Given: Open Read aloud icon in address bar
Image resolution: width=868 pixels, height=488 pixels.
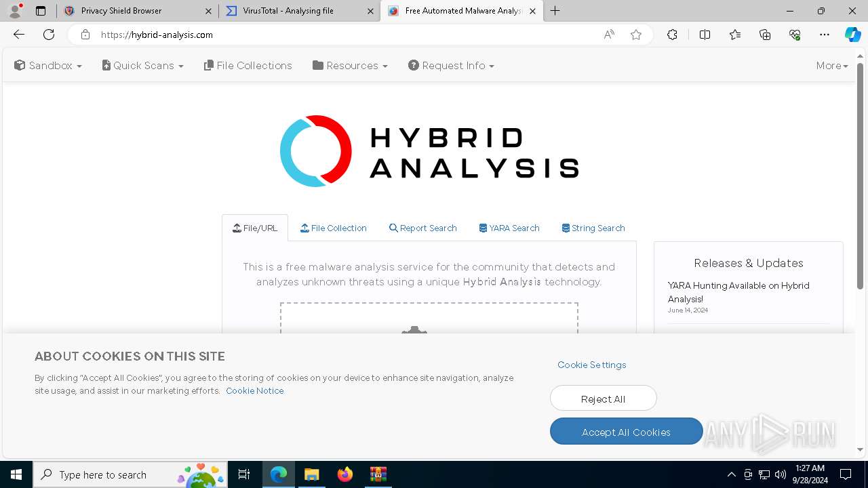Looking at the screenshot, I should coord(609,35).
